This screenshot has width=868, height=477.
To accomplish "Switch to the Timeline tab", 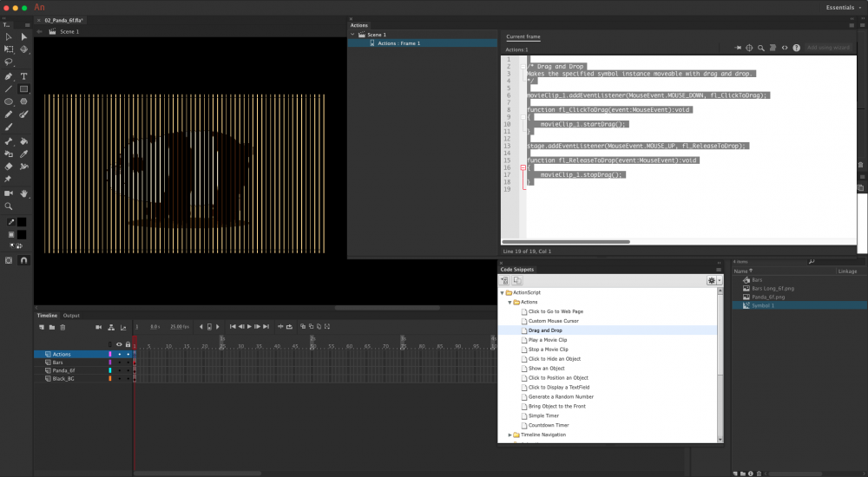I will (47, 316).
